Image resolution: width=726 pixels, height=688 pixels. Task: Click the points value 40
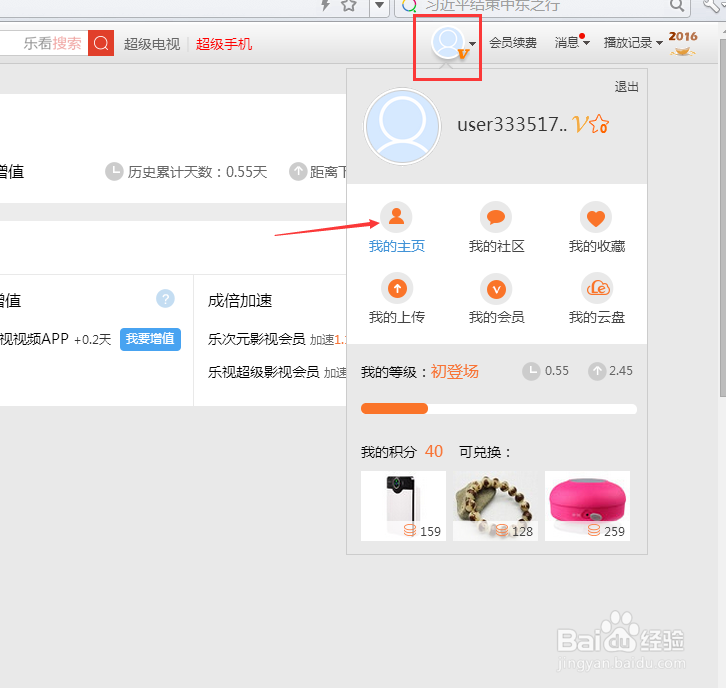point(434,451)
